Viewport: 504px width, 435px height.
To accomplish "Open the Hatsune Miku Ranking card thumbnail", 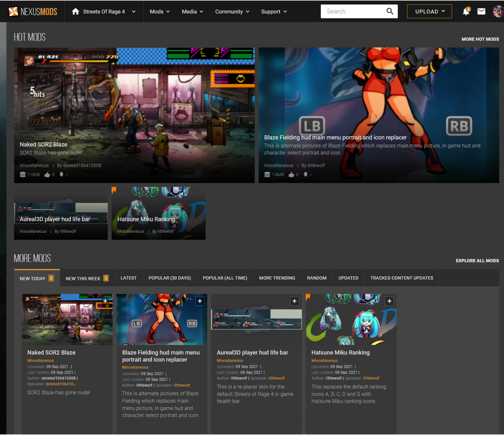I will point(351,319).
